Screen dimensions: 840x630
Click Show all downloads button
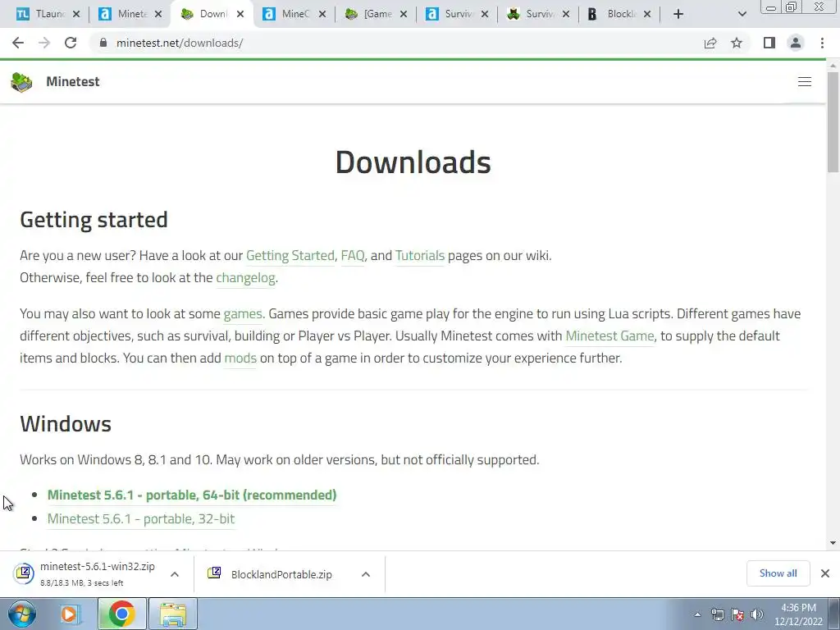778,573
